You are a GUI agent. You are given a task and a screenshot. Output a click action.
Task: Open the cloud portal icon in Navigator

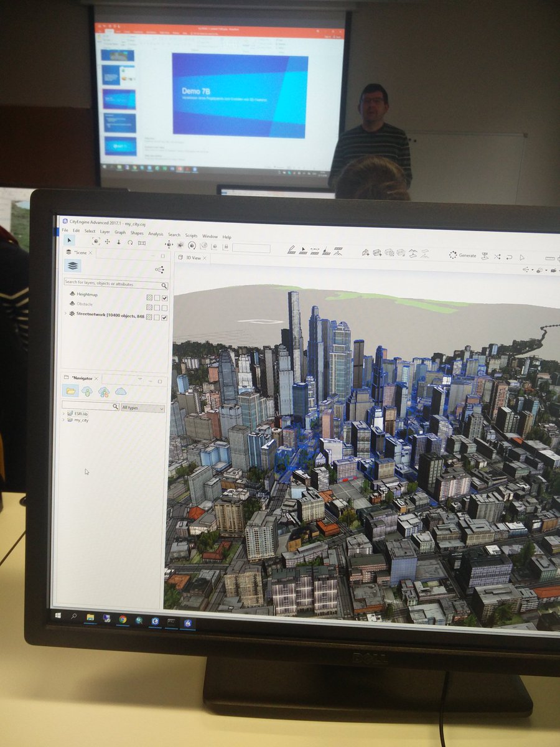tap(120, 392)
